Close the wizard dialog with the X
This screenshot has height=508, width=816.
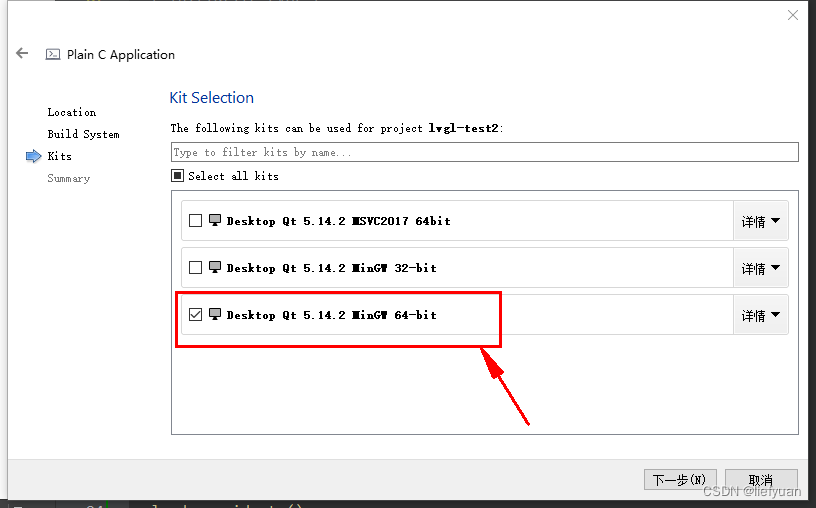[793, 15]
